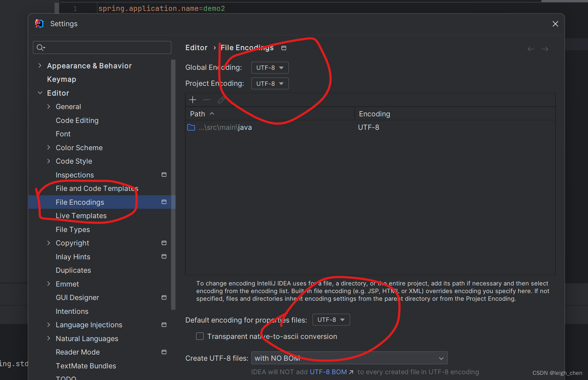The height and width of the screenshot is (380, 588).
Task: Open the Global Encoding dropdown
Action: click(x=270, y=68)
